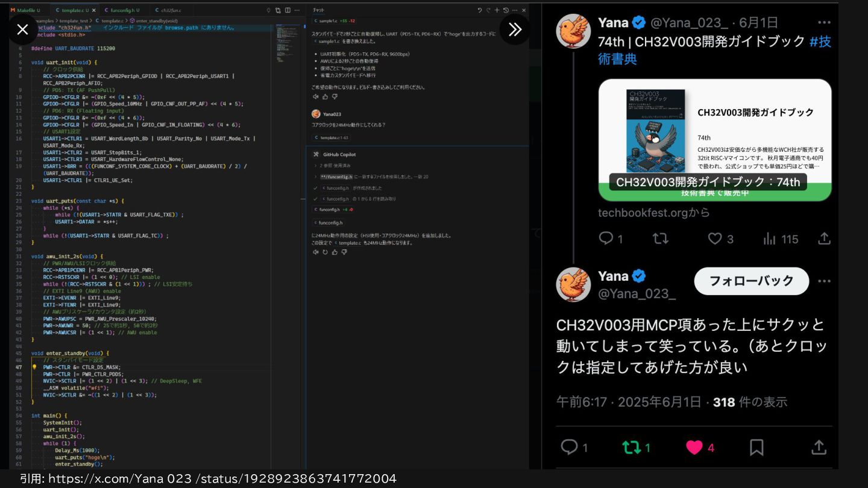Click the lightbulb code action on line 47
The height and width of the screenshot is (488, 868).
coord(34,367)
